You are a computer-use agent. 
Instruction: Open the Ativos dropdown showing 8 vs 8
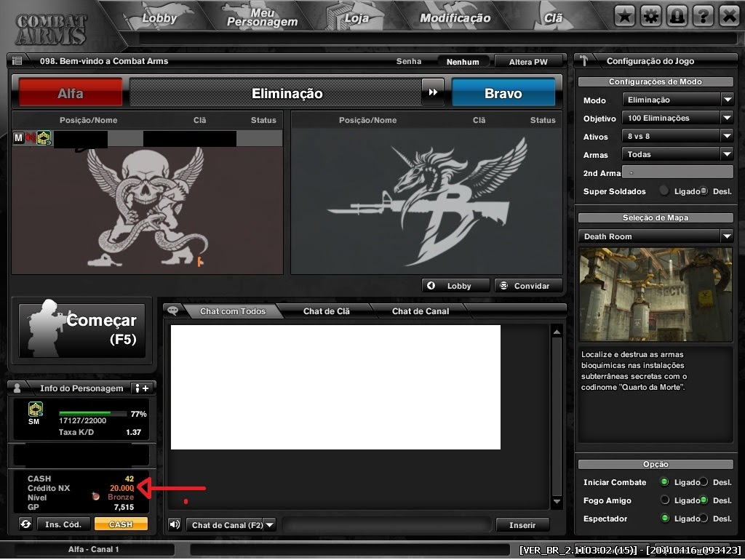[677, 136]
